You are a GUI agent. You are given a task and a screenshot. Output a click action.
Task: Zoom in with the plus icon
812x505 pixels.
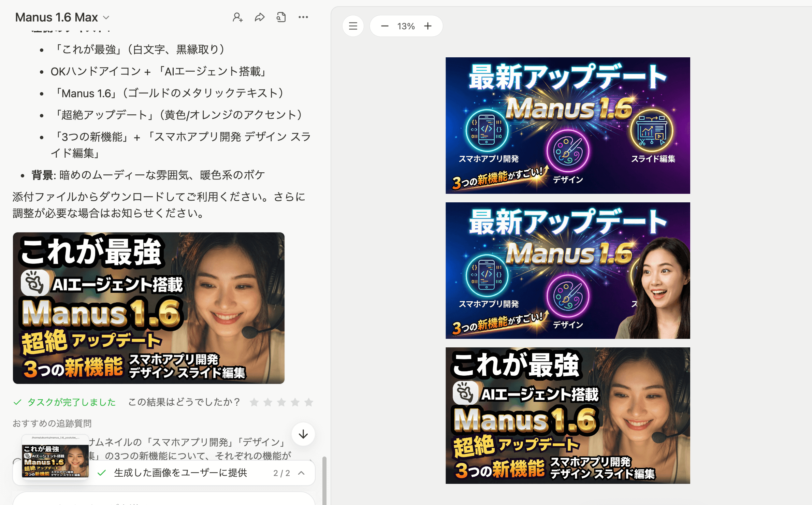pyautogui.click(x=428, y=26)
